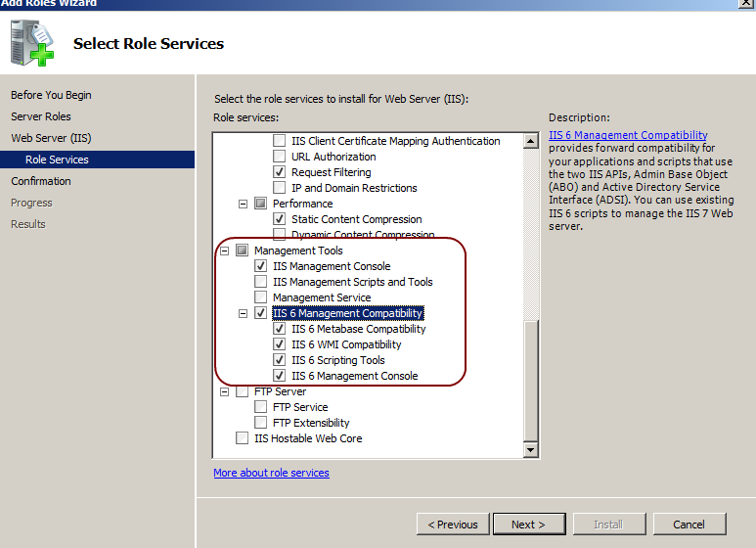
Task: Toggle the Performance group checkbox
Action: point(260,204)
